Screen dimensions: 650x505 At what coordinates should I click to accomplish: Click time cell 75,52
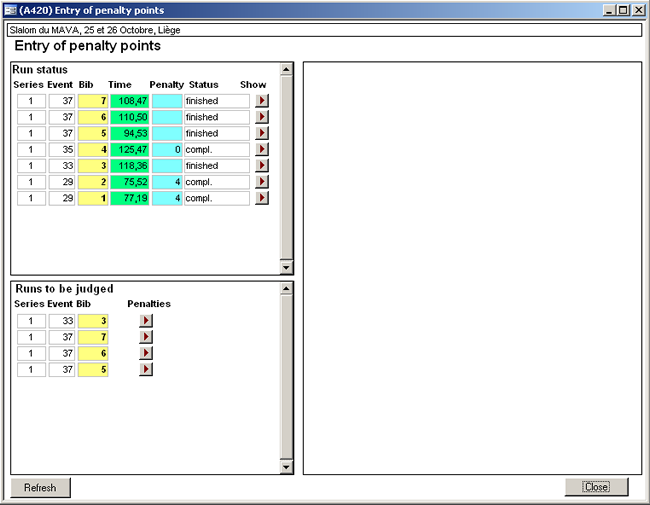pyautogui.click(x=130, y=182)
